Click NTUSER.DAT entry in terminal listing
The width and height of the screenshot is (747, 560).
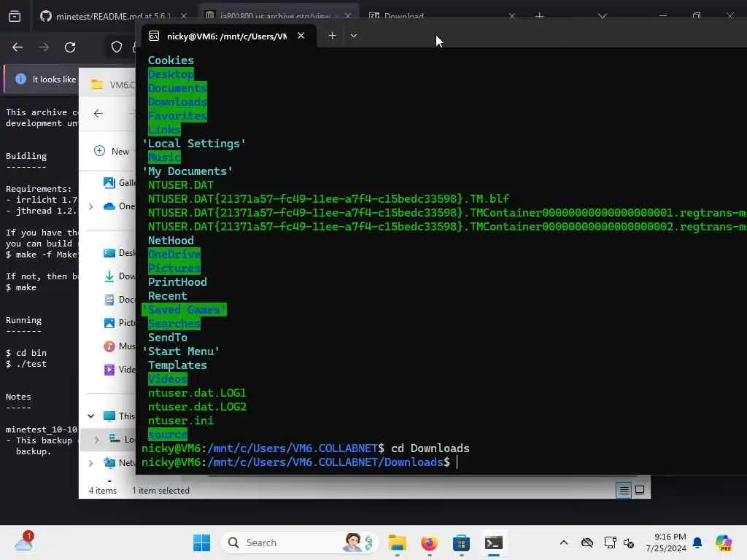pos(181,184)
